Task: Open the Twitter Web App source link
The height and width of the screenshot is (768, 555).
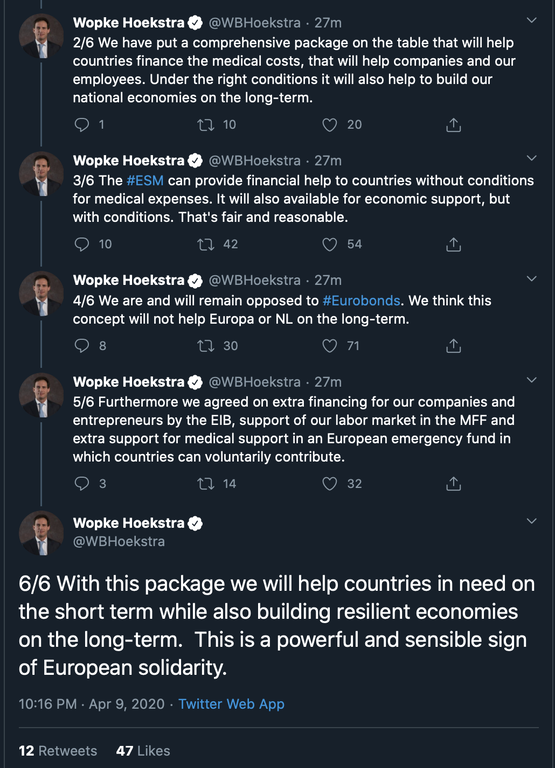Action: 231,704
